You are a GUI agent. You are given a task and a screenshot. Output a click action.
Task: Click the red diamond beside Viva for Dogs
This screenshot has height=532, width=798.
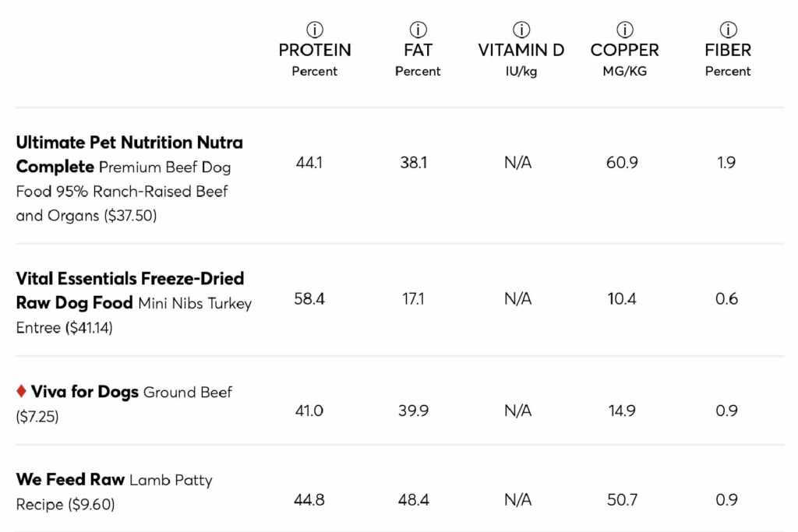(21, 391)
